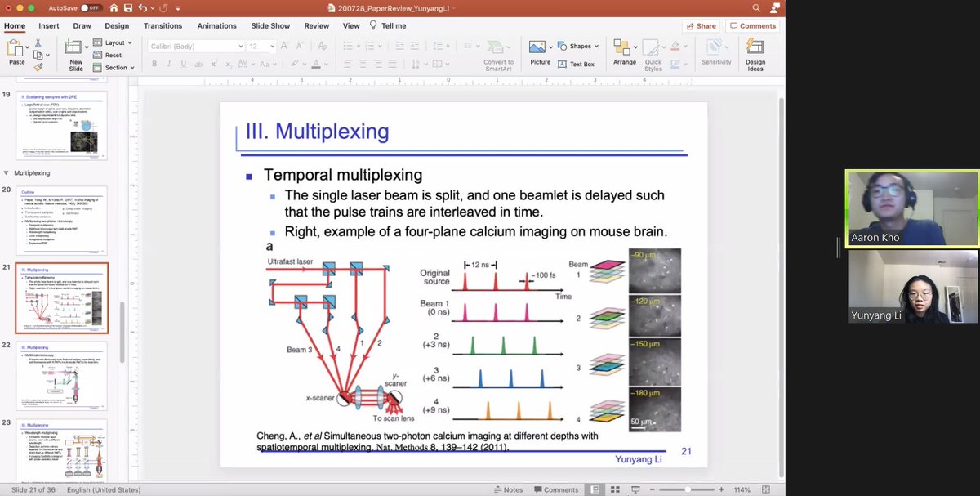Toggle Bold formatting

click(154, 64)
